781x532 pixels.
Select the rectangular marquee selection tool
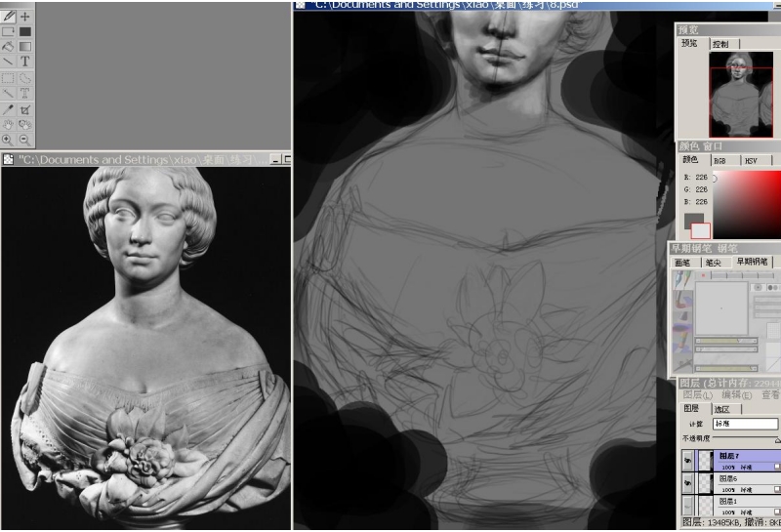[8, 78]
